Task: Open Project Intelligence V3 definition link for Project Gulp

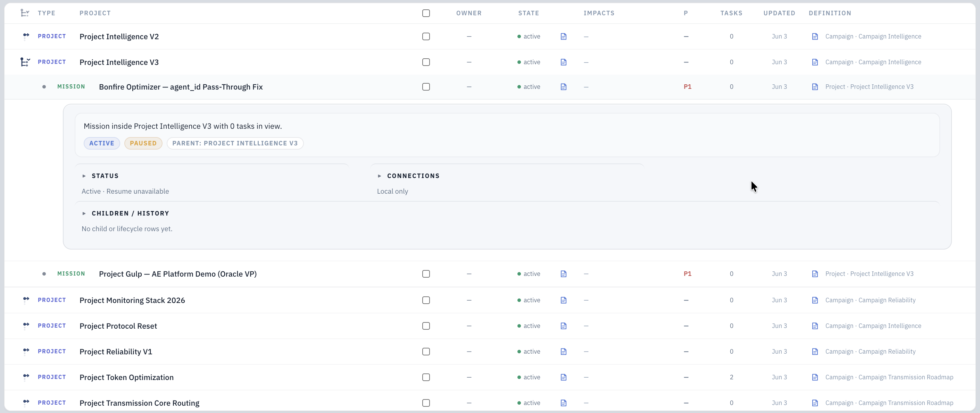Action: [x=869, y=274]
